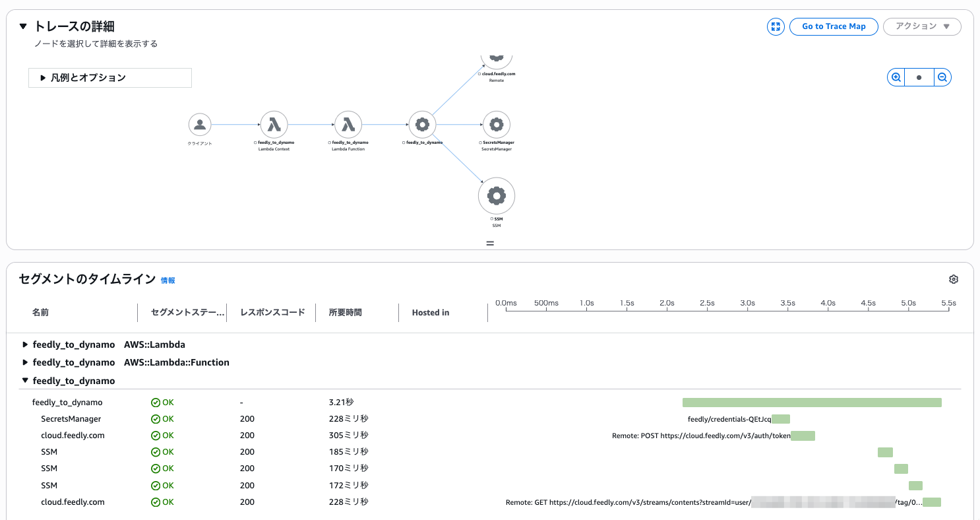Image resolution: width=980 pixels, height=520 pixels.
Task: Click the panel resize handle below map
Action: (x=490, y=244)
